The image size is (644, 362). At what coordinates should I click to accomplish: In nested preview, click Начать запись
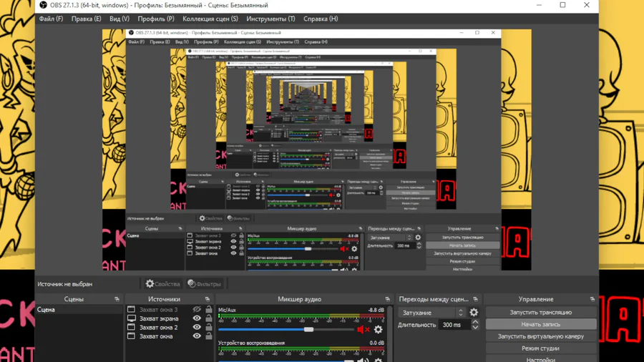tap(462, 245)
